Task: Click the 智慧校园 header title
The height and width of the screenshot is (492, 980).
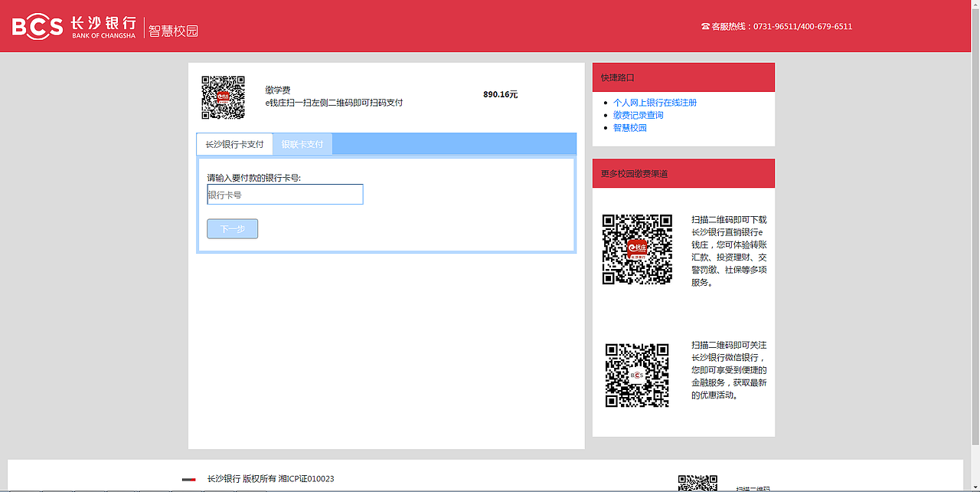Action: pyautogui.click(x=174, y=31)
